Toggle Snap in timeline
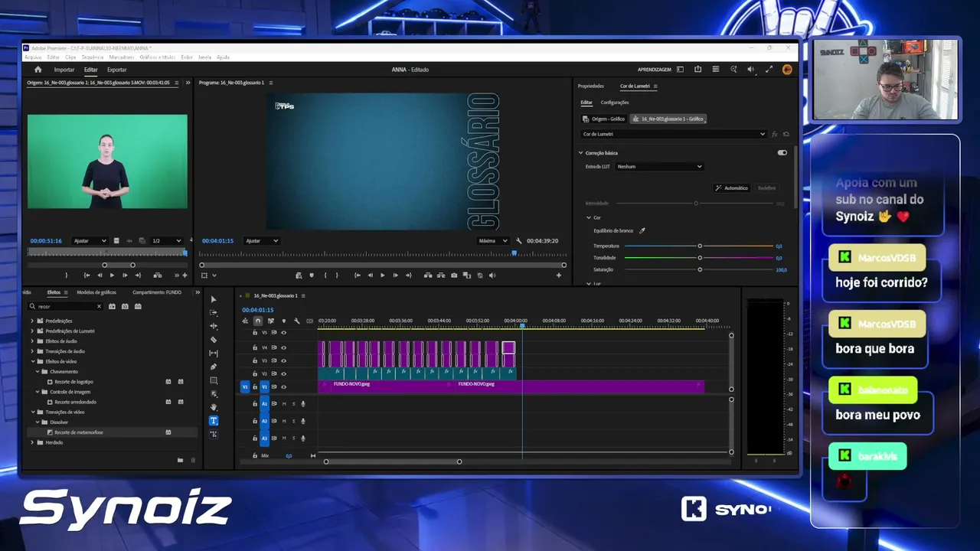980x551 pixels. [x=258, y=321]
